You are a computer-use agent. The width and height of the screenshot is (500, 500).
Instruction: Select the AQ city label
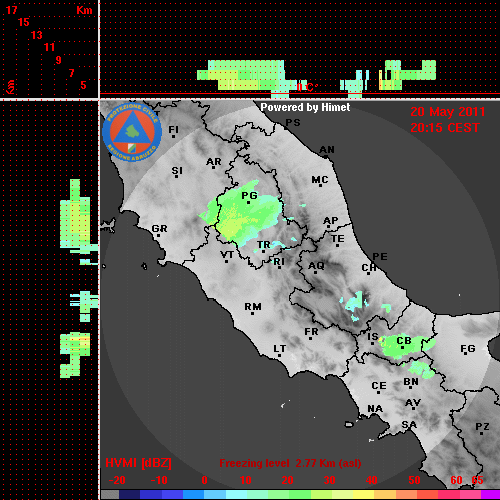coord(316,266)
